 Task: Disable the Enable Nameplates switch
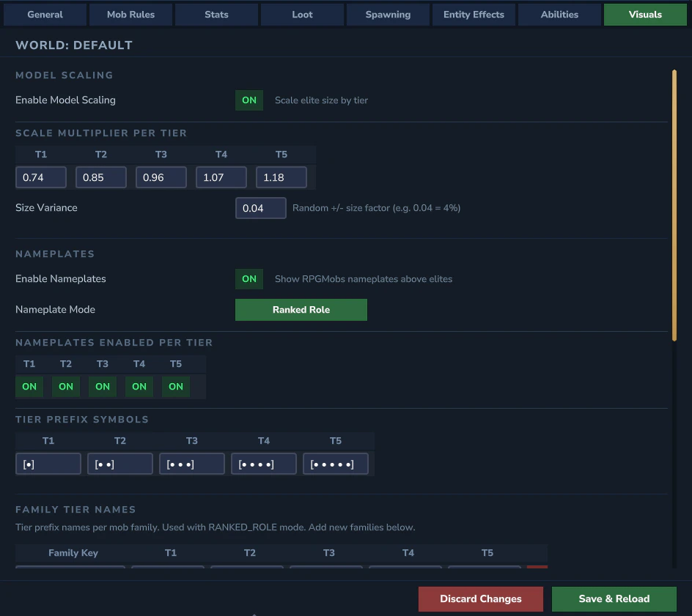click(249, 279)
